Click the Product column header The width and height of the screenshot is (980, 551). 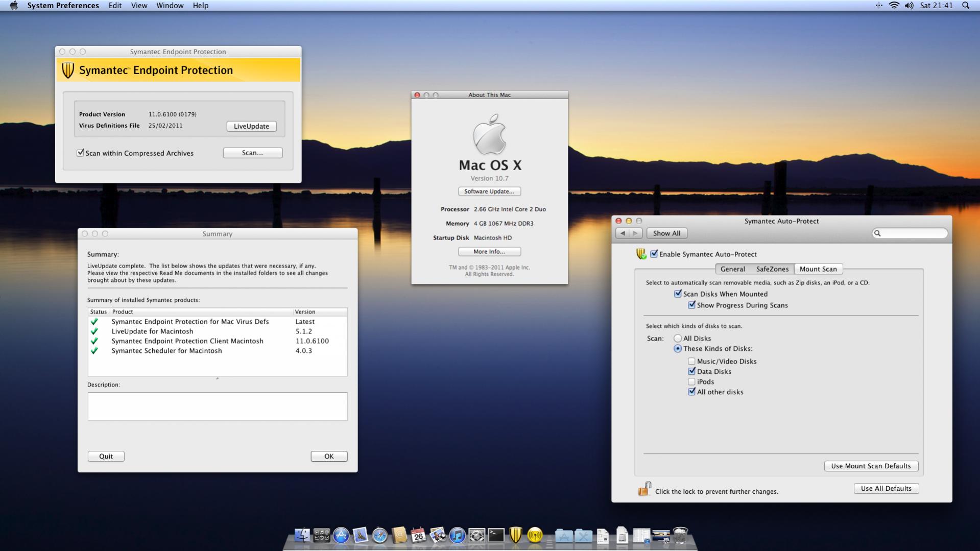click(x=202, y=312)
